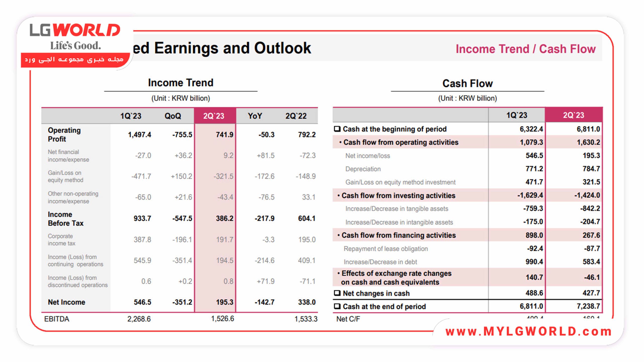Click the Operating Profit row label
The image size is (644, 362).
point(64,134)
